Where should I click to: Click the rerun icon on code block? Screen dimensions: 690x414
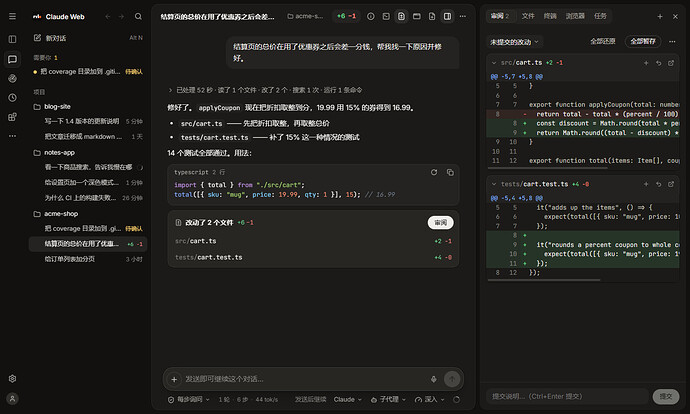point(434,172)
